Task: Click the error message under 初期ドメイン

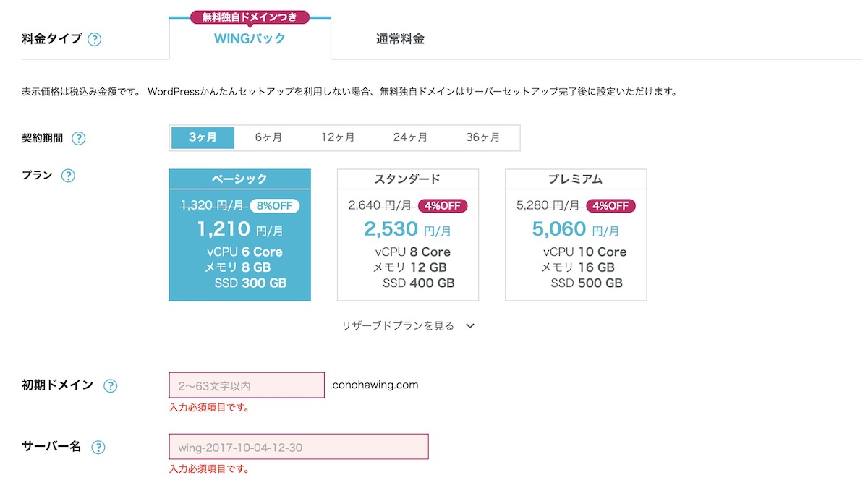Action: click(x=209, y=407)
